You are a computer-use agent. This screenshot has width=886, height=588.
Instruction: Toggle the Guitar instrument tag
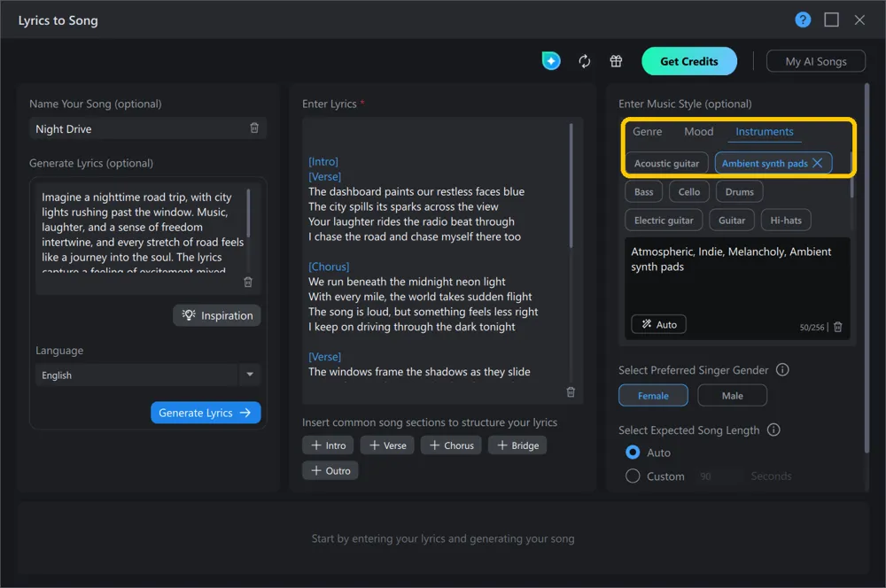pos(732,220)
